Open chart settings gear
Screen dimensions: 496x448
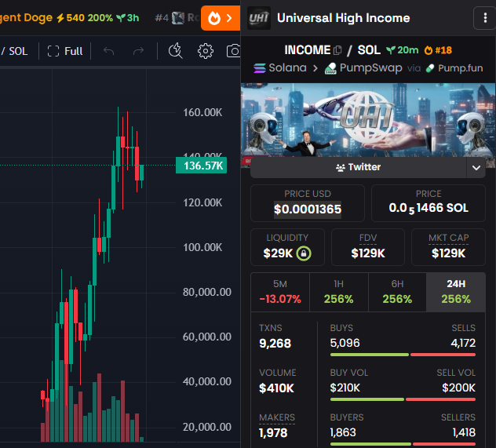[206, 51]
